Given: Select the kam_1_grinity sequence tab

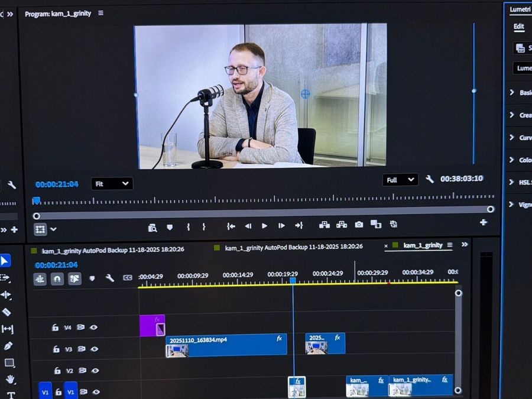Looking at the screenshot, I should 423,245.
